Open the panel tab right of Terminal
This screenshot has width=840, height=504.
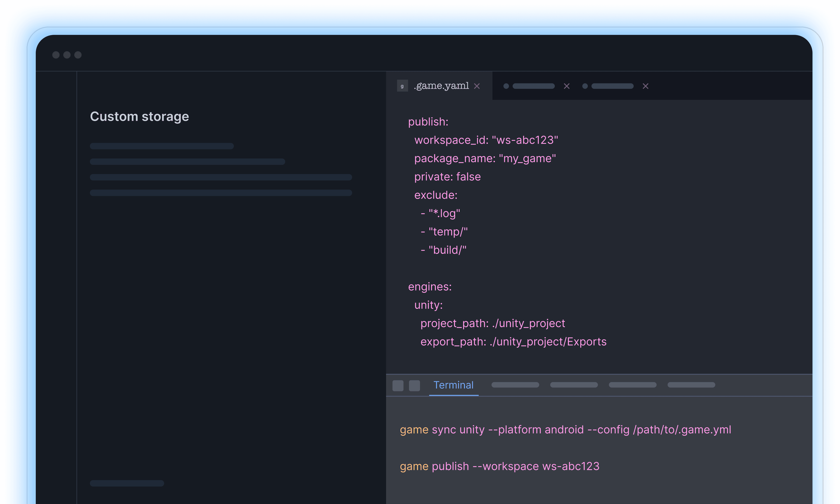click(x=515, y=385)
